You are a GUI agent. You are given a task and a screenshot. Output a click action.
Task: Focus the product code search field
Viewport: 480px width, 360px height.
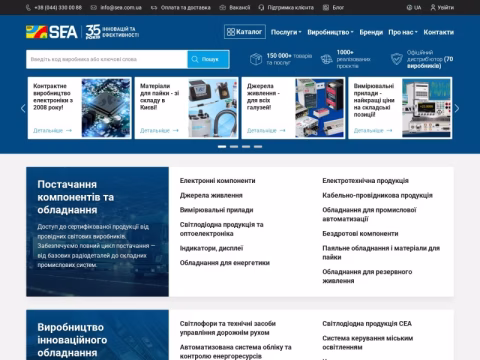coord(107,59)
